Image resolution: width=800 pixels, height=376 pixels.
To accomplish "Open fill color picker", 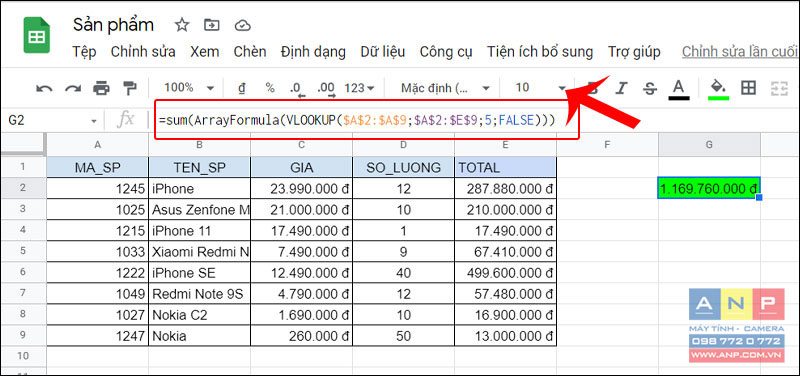I will [x=719, y=89].
